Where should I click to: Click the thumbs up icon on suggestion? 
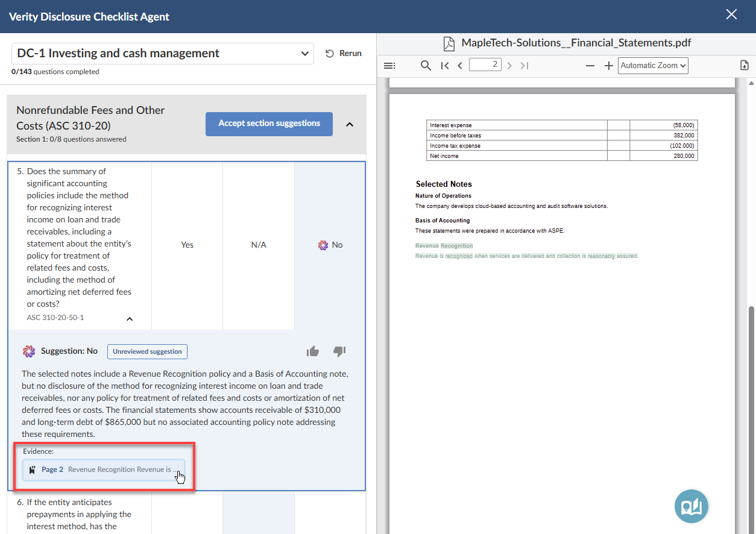pos(312,351)
